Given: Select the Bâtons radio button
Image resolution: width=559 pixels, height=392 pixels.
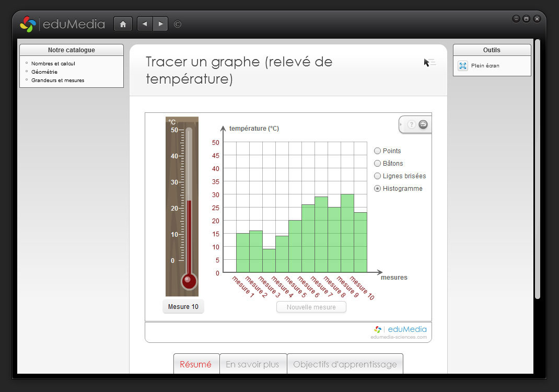Looking at the screenshot, I should pos(378,163).
